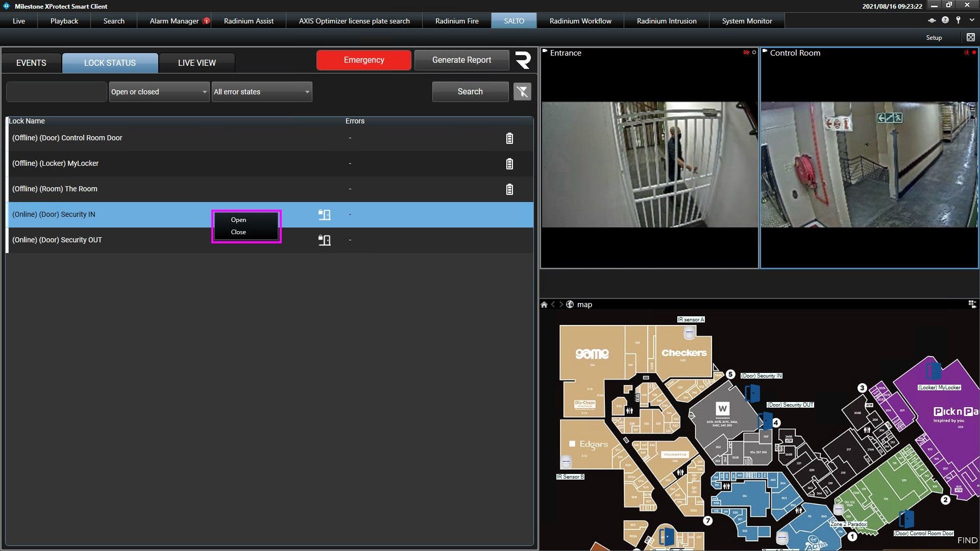Toggle full screen mode icon
The width and height of the screenshot is (980, 551).
pos(971,37)
